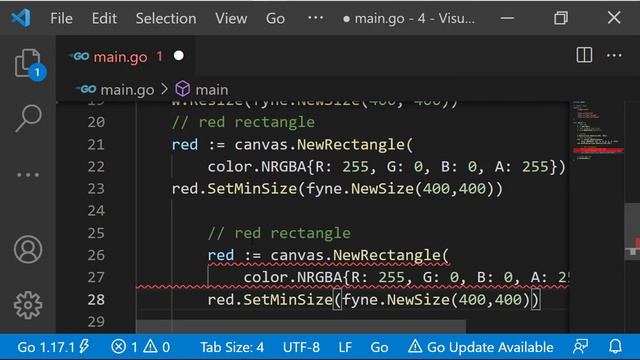
Task: Click SetMinSize on line 23
Action: click(252, 189)
